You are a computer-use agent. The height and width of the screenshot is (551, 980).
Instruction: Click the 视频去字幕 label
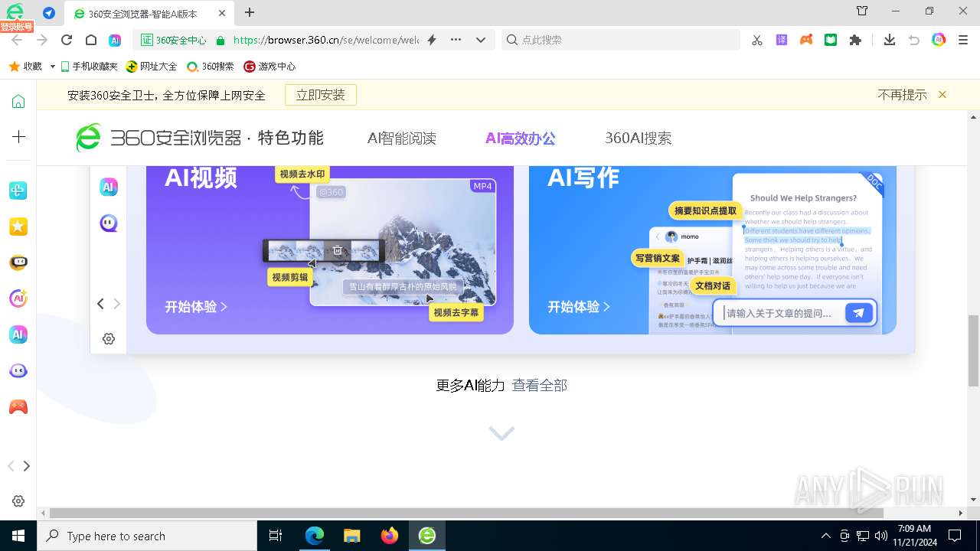pos(456,312)
